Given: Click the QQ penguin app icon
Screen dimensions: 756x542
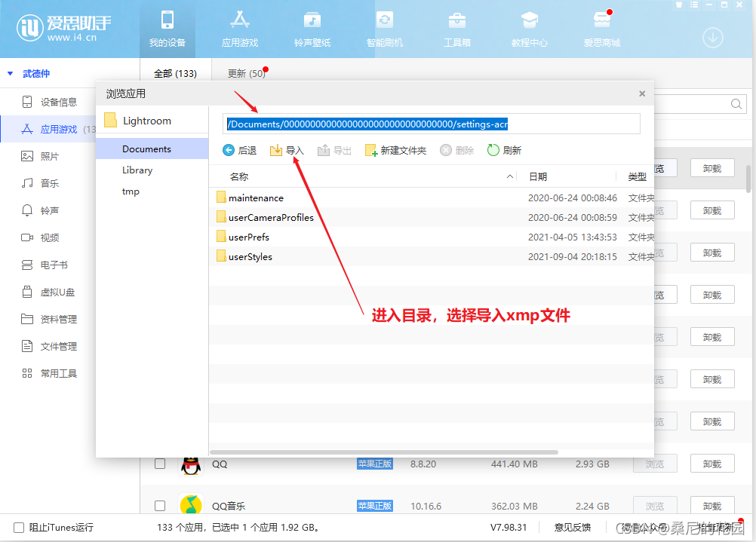Looking at the screenshot, I should (x=191, y=466).
